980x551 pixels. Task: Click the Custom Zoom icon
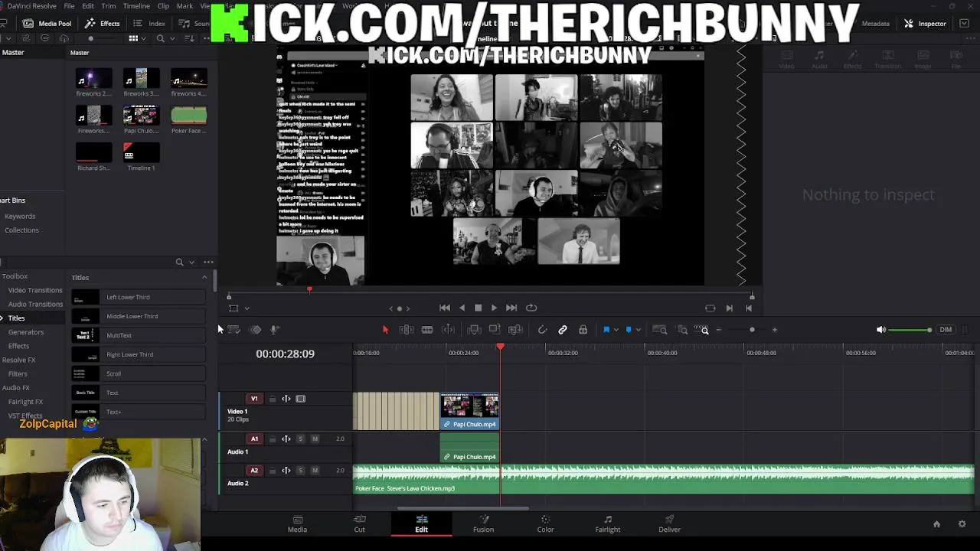(701, 330)
